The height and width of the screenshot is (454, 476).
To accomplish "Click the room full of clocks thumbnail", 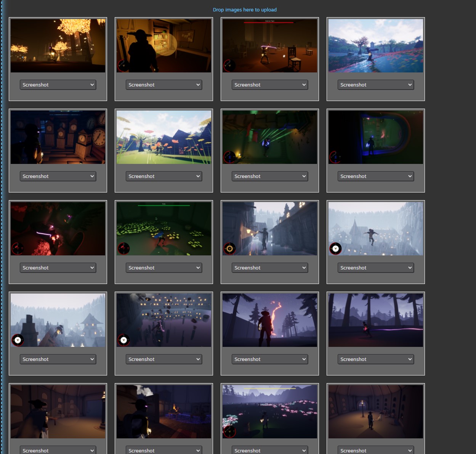I will pyautogui.click(x=58, y=137).
